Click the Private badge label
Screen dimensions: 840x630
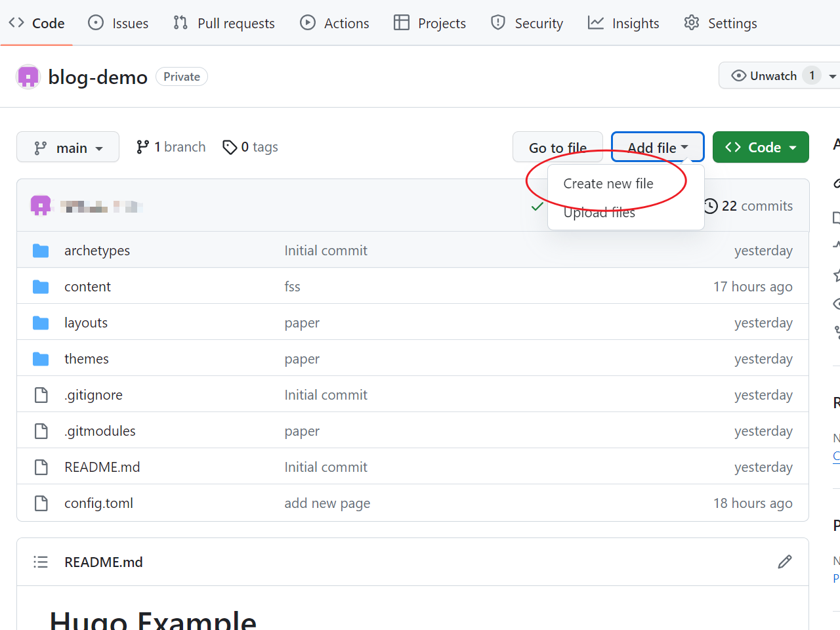[x=182, y=77]
